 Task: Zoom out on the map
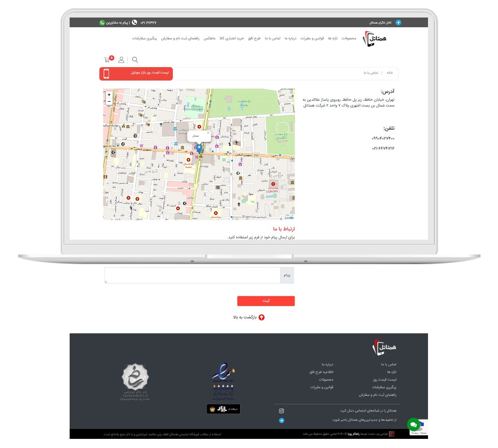click(109, 101)
